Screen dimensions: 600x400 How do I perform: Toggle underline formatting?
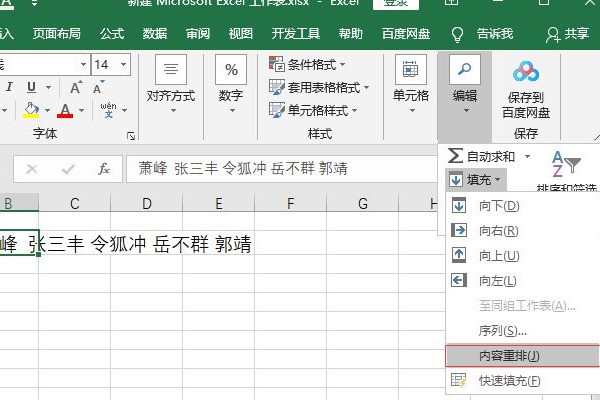click(x=31, y=87)
